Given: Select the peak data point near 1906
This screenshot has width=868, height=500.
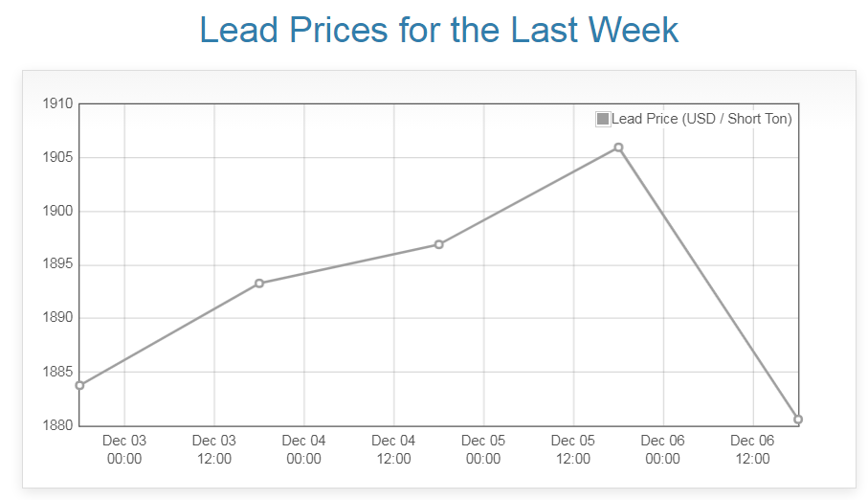Looking at the screenshot, I should click(618, 148).
